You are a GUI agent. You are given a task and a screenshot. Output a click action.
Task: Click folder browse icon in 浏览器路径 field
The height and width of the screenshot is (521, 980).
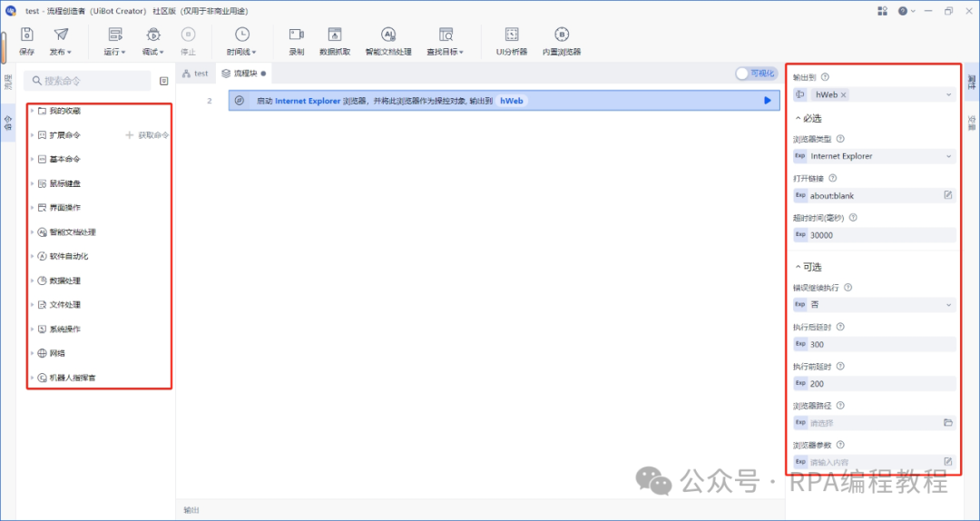coord(948,423)
